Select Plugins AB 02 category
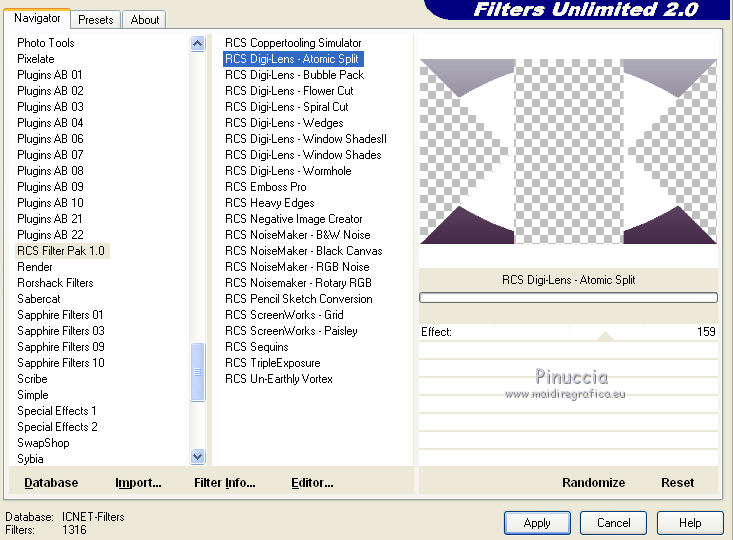 pos(50,91)
